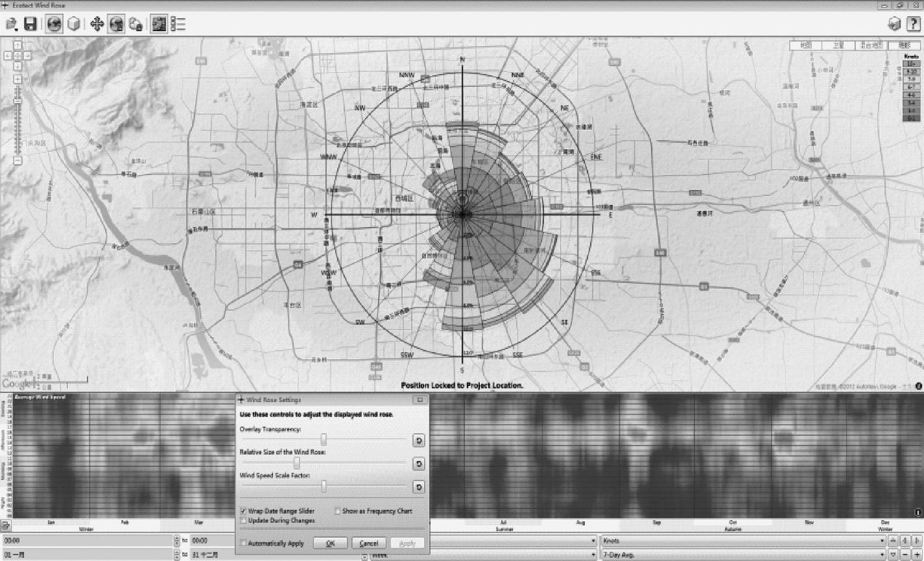Reset the Overlay Transparency value
The image size is (924, 561).
pos(419,441)
